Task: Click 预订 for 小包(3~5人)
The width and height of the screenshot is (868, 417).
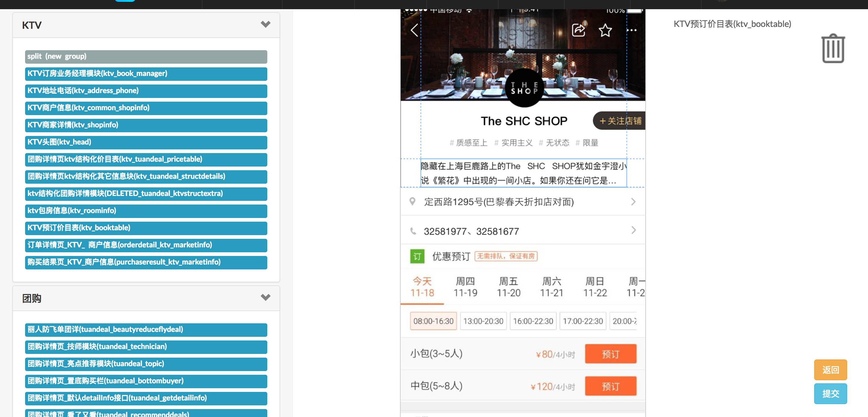Action: (x=610, y=354)
